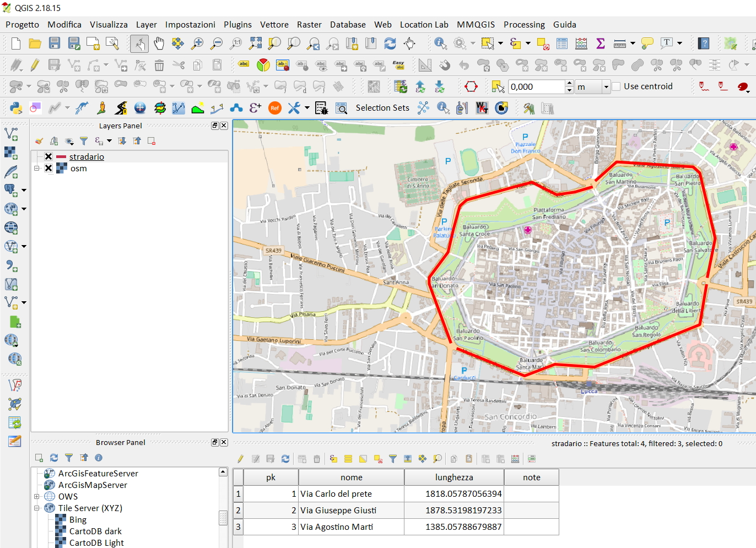Open the Python console
The width and height of the screenshot is (756, 548).
pos(16,108)
